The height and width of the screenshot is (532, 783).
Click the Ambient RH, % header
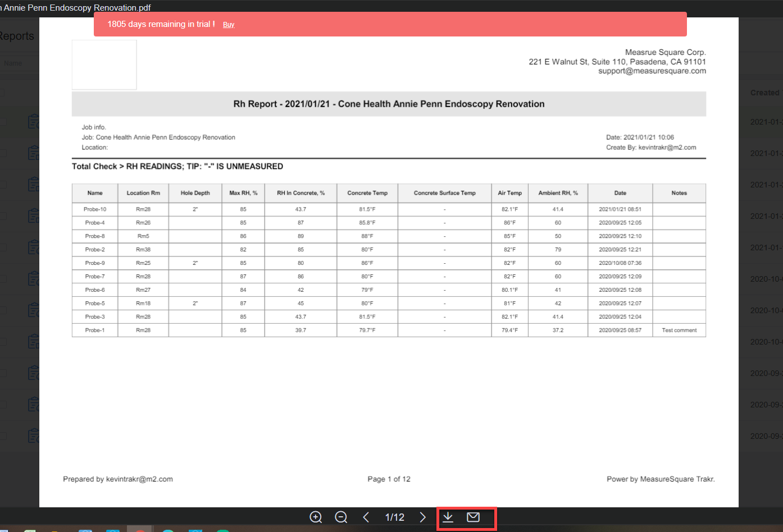(558, 193)
